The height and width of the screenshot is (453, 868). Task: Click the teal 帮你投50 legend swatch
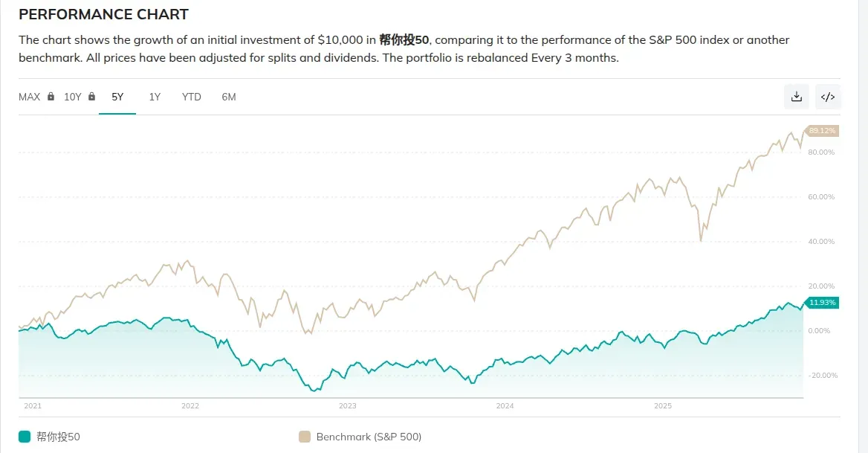pyautogui.click(x=25, y=437)
